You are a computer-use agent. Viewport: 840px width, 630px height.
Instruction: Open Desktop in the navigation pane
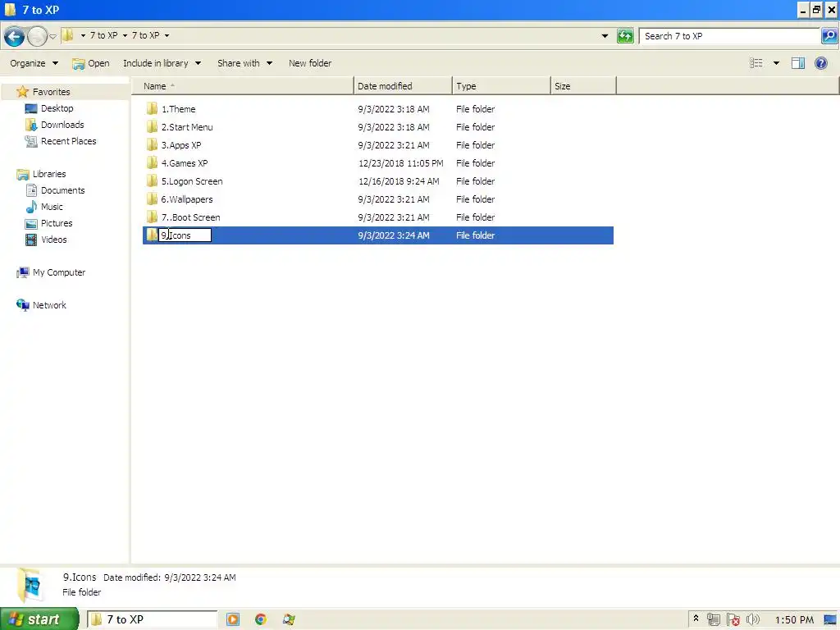pos(57,109)
